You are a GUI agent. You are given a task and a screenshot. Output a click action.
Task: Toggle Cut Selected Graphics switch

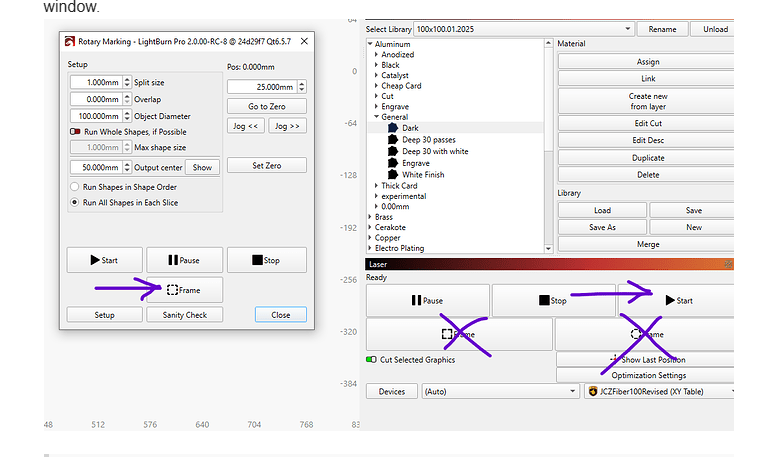pos(371,359)
